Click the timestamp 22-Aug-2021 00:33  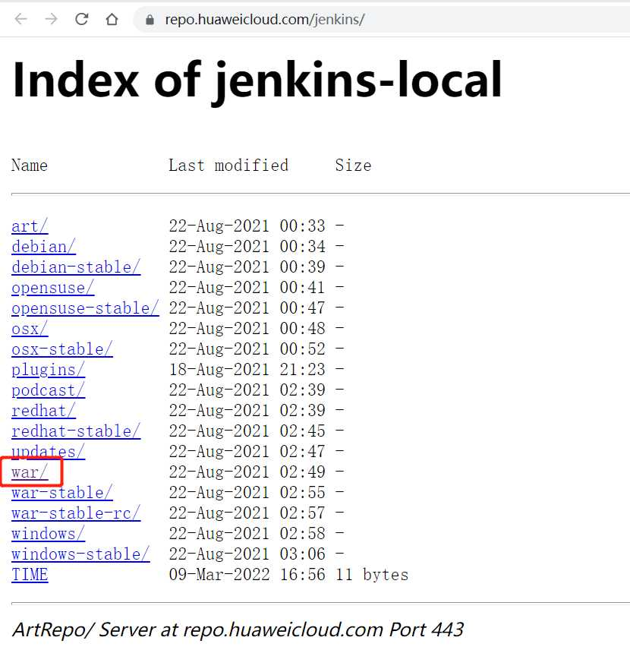tap(247, 226)
